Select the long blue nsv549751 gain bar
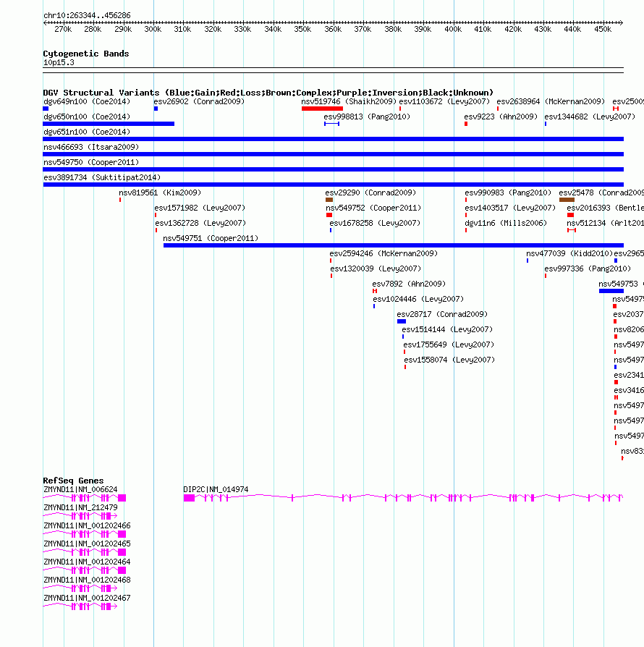644x647 pixels. pyautogui.click(x=394, y=245)
